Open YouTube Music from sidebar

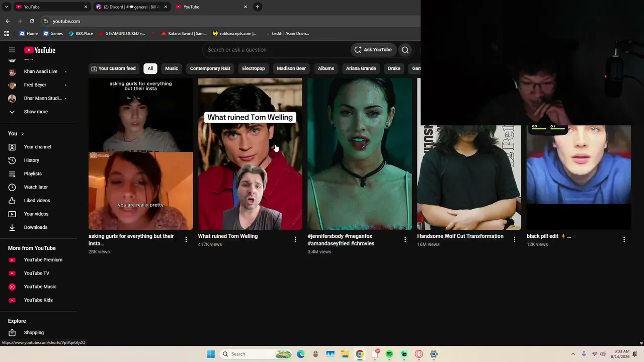pos(39,287)
